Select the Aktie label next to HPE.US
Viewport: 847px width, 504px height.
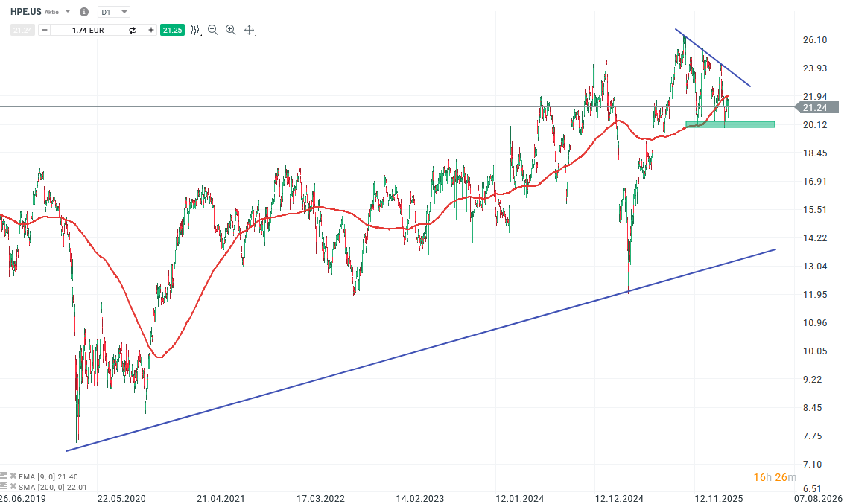point(51,11)
